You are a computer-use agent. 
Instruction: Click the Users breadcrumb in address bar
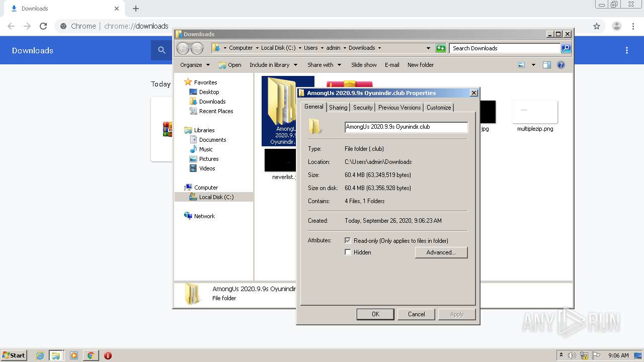pos(310,48)
